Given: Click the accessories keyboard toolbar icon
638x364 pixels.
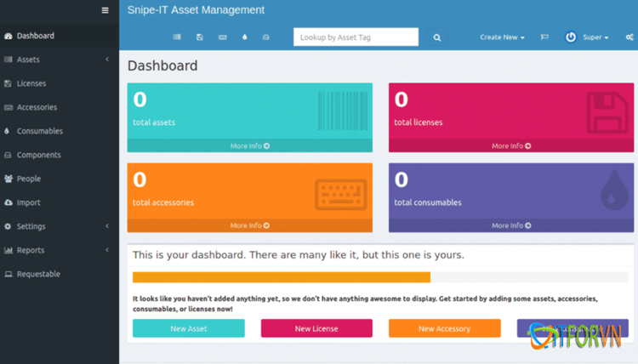Looking at the screenshot, I should (x=222, y=37).
